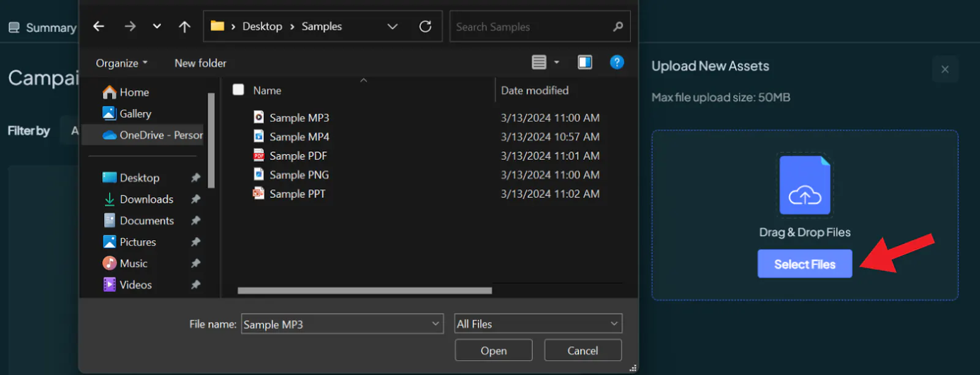Refresh the Samples folder view

pyautogui.click(x=425, y=26)
